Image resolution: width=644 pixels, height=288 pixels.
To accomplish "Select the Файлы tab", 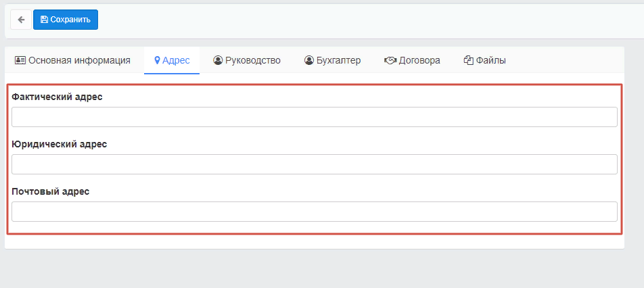I will (484, 60).
